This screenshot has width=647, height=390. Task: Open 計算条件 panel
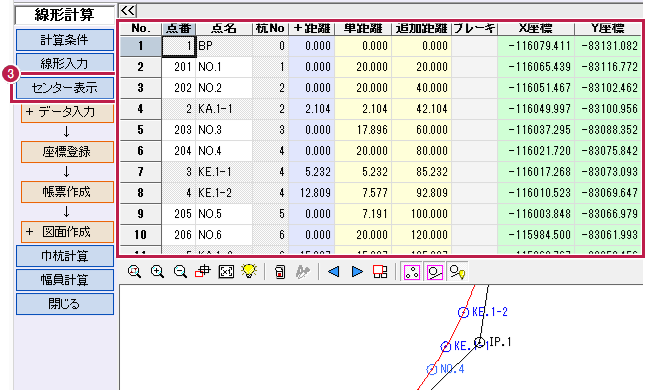pos(65,40)
